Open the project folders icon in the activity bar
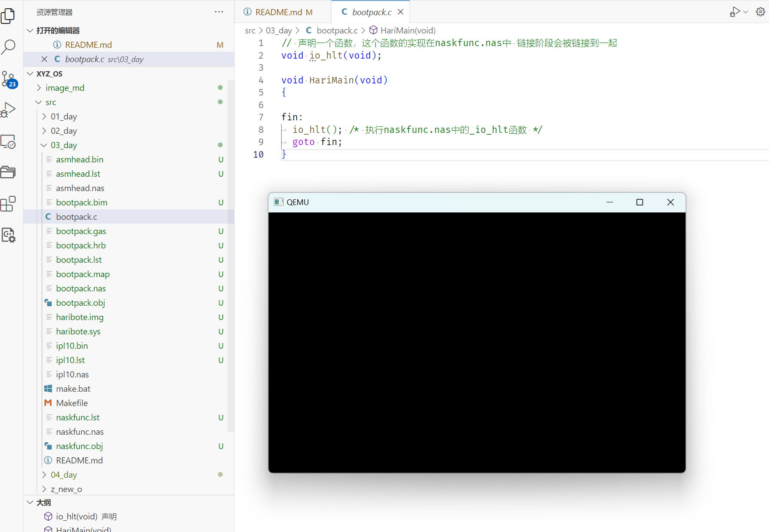The image size is (769, 532). [8, 172]
